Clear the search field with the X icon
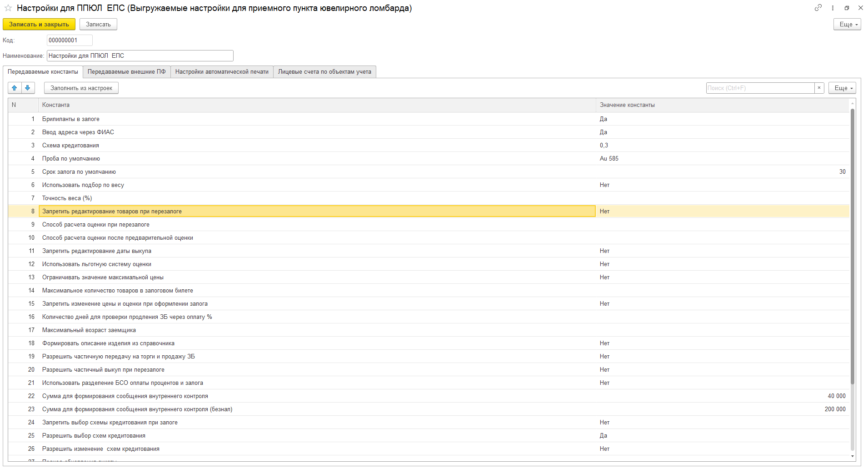This screenshot has height=469, width=868. point(819,88)
